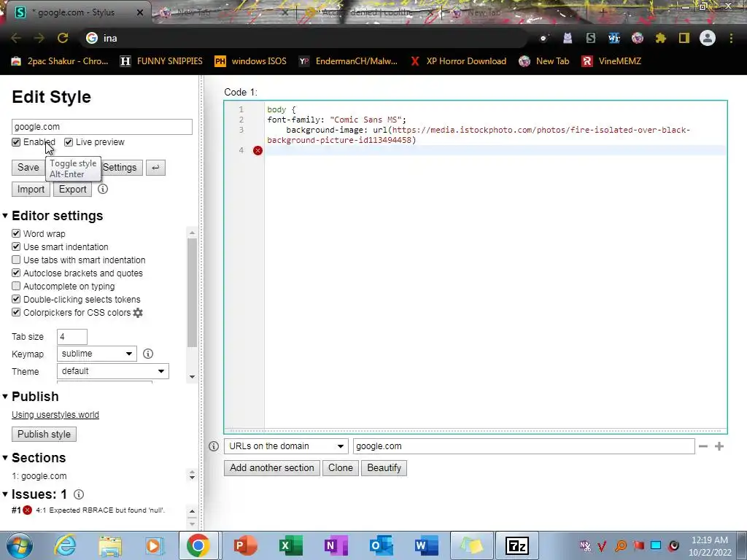The image size is (747, 560).
Task: Open colorpicker settings gear icon
Action: click(138, 313)
